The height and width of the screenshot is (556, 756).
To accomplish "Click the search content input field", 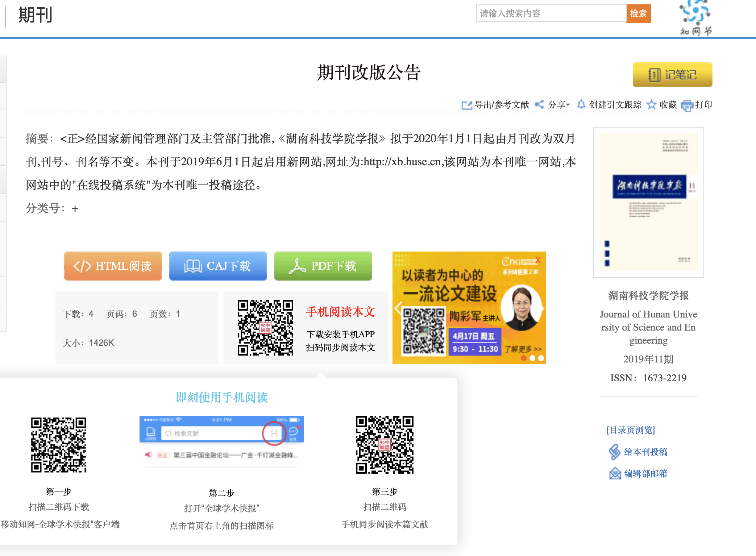I will click(x=551, y=14).
